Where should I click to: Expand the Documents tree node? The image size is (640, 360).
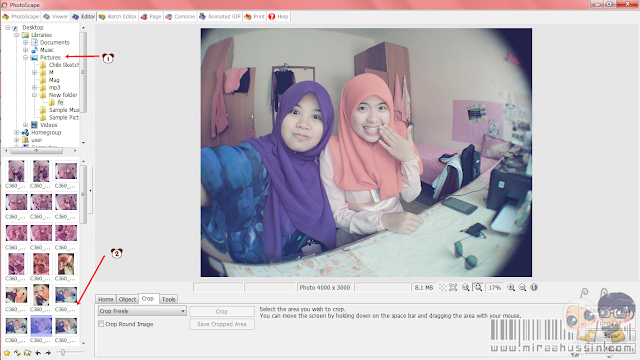pyautogui.click(x=25, y=42)
